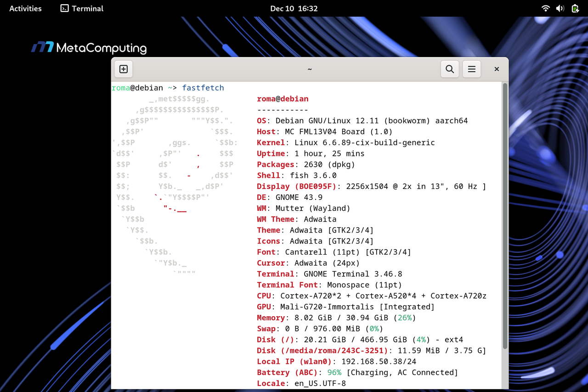The width and height of the screenshot is (588, 392).
Task: Close the terminal window
Action: [497, 69]
